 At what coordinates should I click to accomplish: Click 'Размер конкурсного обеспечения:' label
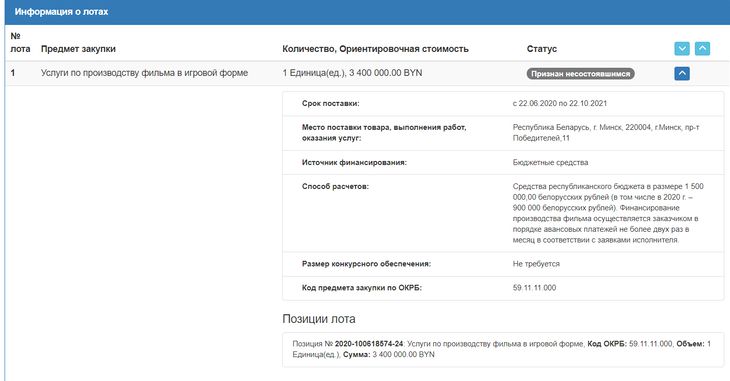click(366, 264)
